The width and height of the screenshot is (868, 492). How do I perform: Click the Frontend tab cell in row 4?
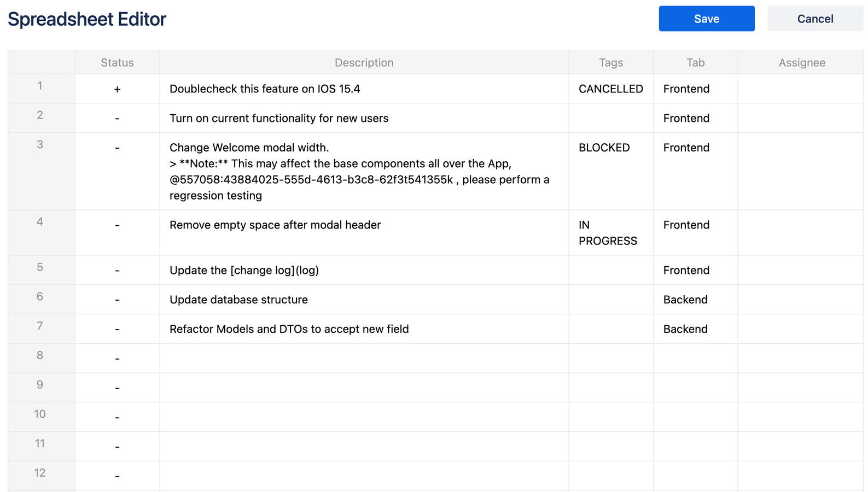point(696,232)
